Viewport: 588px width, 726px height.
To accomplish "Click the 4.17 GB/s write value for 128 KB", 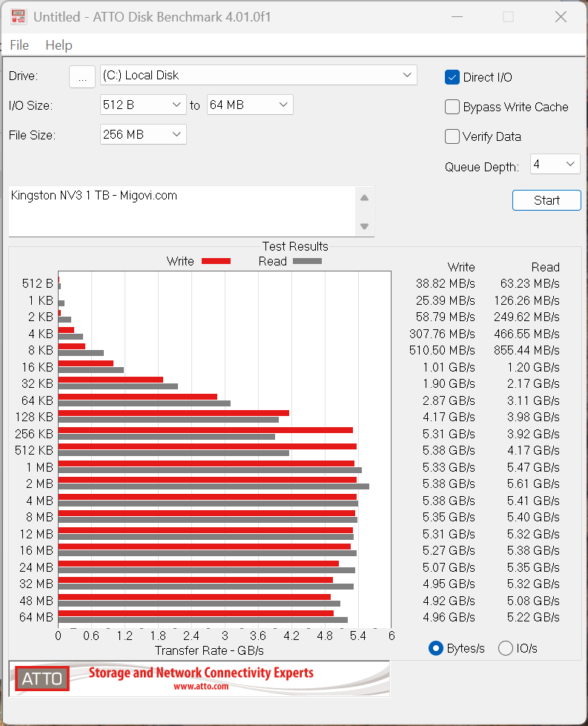I will (x=449, y=417).
